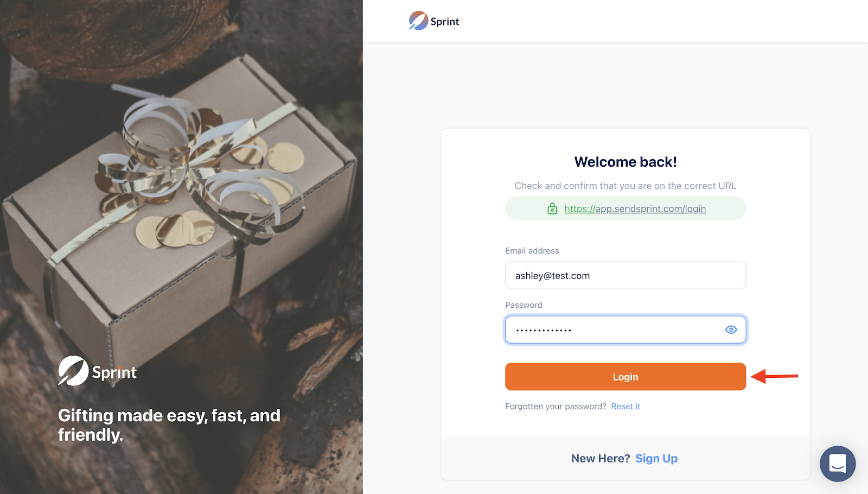Click the Gifting made easy tagline
The image size is (868, 494).
point(169,425)
